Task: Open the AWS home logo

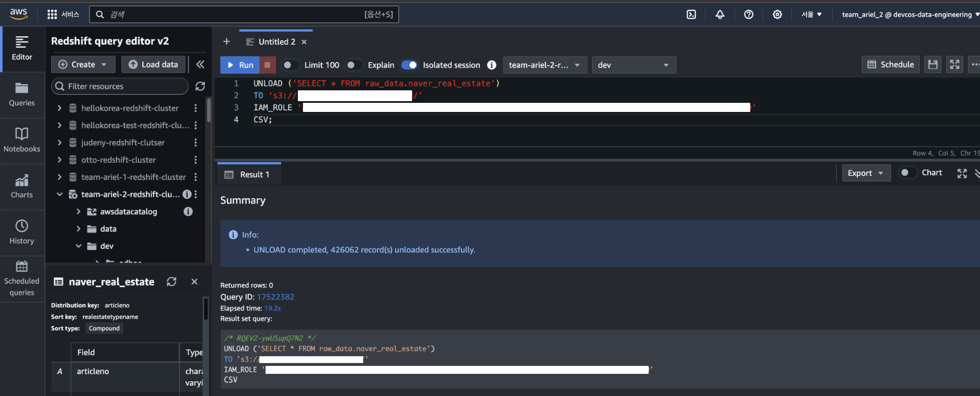Action: (x=18, y=14)
